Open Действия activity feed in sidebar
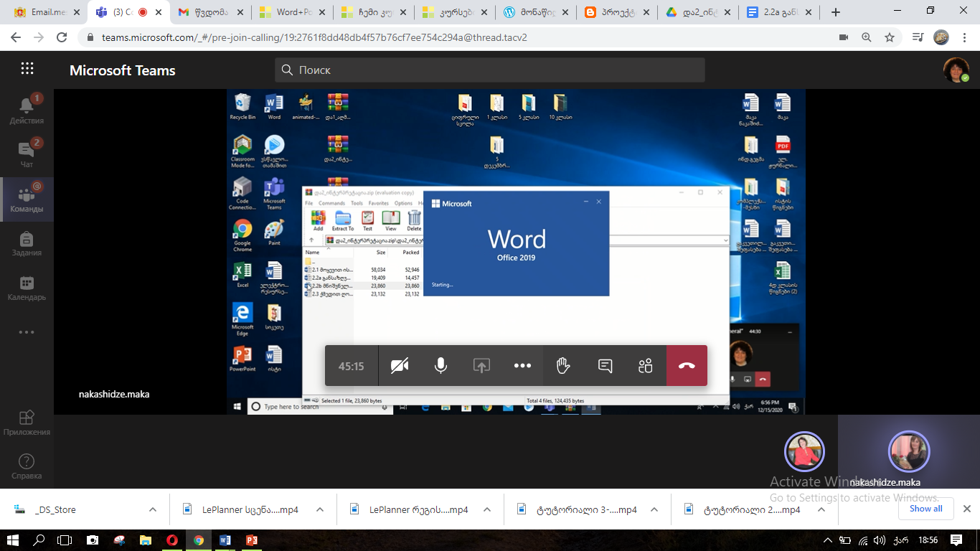The width and height of the screenshot is (980, 551). click(27, 109)
